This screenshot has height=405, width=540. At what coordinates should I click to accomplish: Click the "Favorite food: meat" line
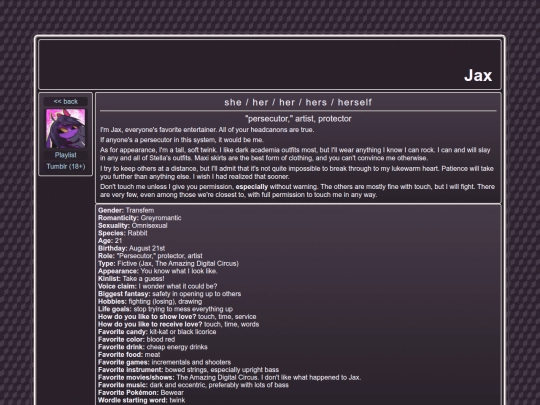click(x=129, y=354)
